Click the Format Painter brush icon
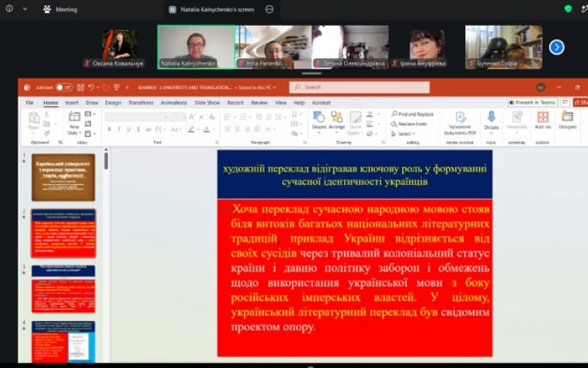 tap(47, 133)
